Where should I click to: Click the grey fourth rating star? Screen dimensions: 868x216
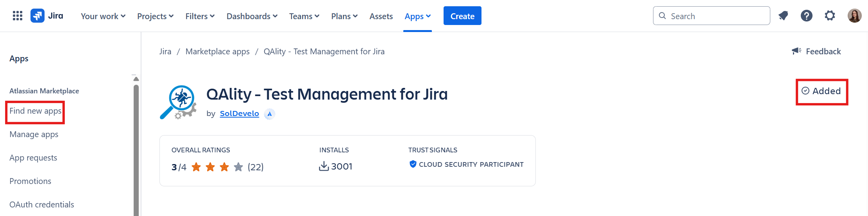point(238,167)
